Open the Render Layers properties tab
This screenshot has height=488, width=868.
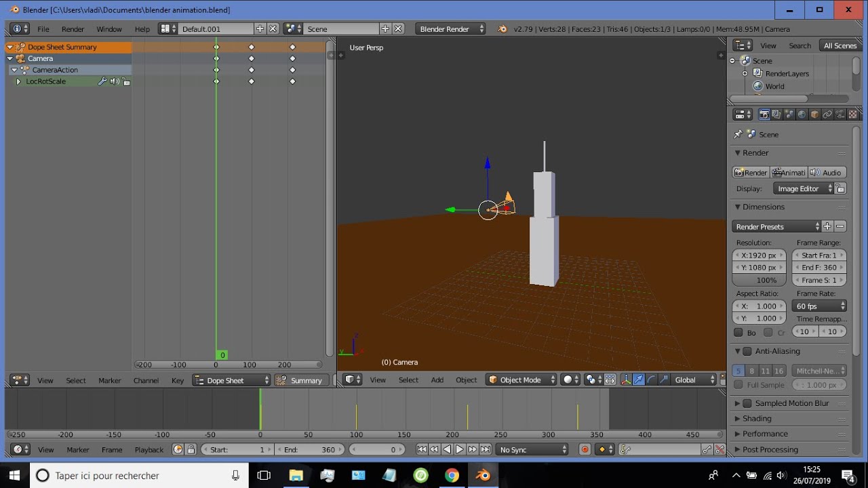click(776, 115)
